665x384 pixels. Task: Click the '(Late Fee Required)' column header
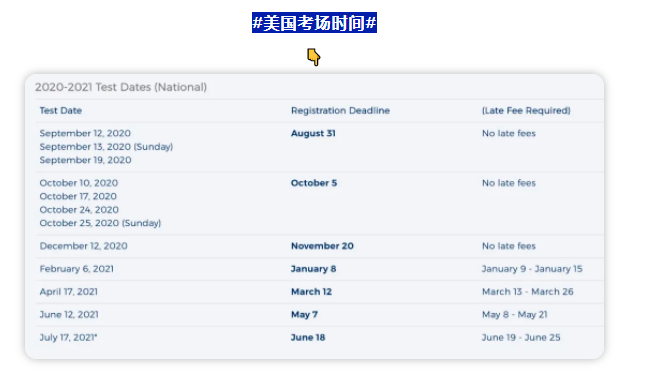point(526,110)
